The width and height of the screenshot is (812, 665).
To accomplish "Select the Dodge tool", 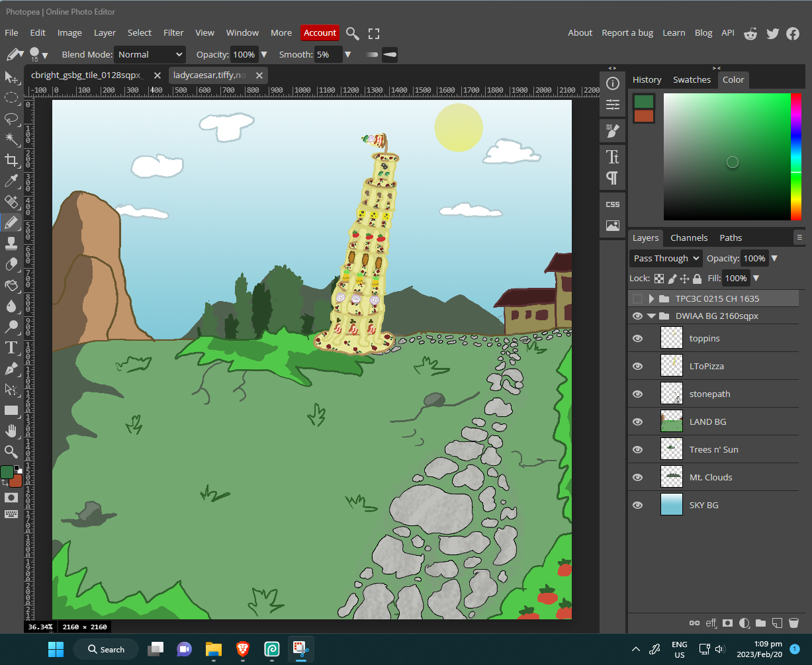I will click(11, 326).
